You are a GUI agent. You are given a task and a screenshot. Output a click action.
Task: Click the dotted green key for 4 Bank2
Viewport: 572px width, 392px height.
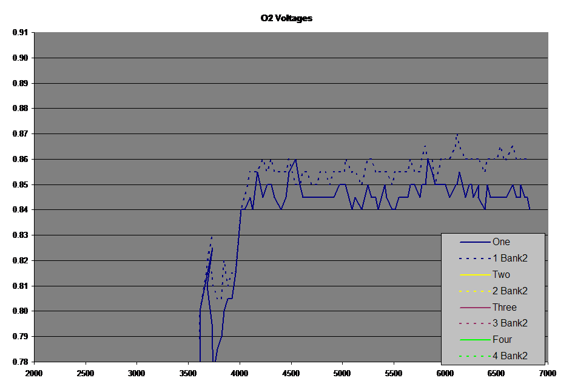475,356
